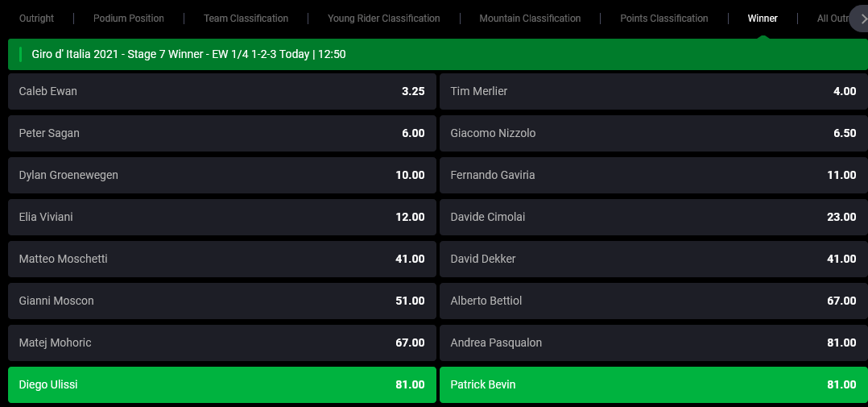Screen dimensions: 868x407
Task: Pick Tim Merlier at 4.00 odds
Action: pyautogui.click(x=654, y=91)
